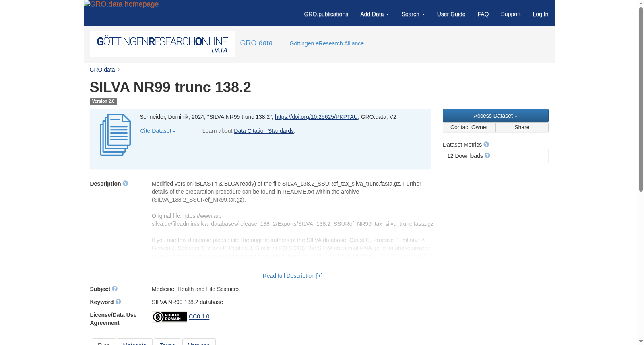Click Log In
644x345 pixels.
pos(541,14)
